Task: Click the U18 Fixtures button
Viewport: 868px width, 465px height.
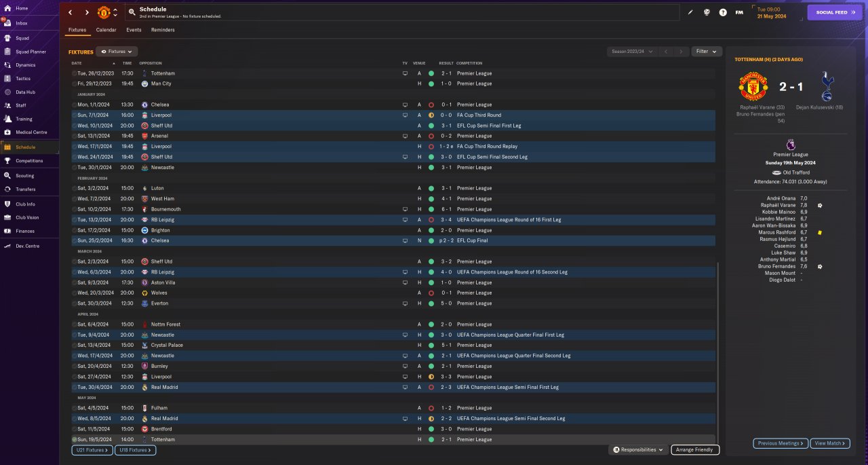Action: click(x=136, y=450)
